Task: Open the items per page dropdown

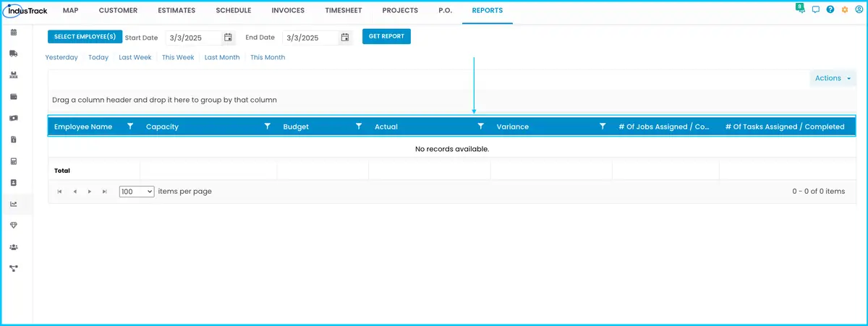Action: click(137, 192)
